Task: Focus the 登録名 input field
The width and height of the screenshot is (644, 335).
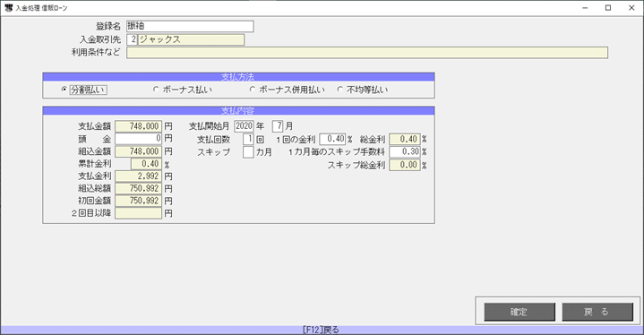Action: point(190,26)
